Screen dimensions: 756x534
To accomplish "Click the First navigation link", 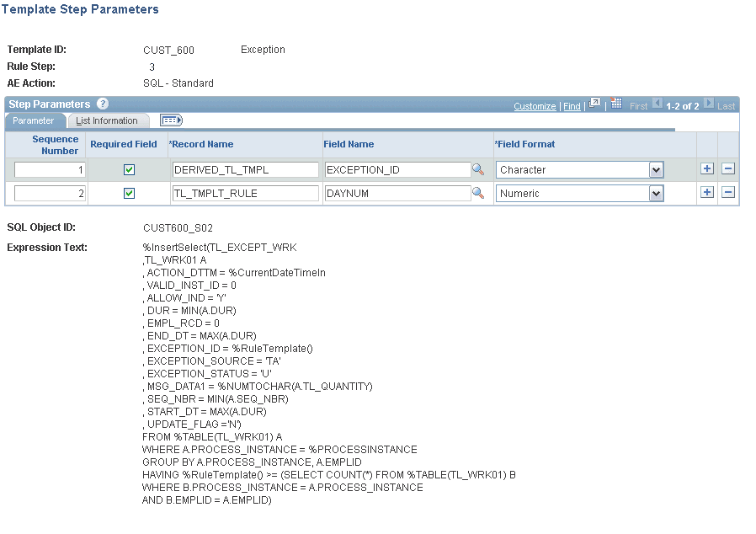I will [x=638, y=106].
